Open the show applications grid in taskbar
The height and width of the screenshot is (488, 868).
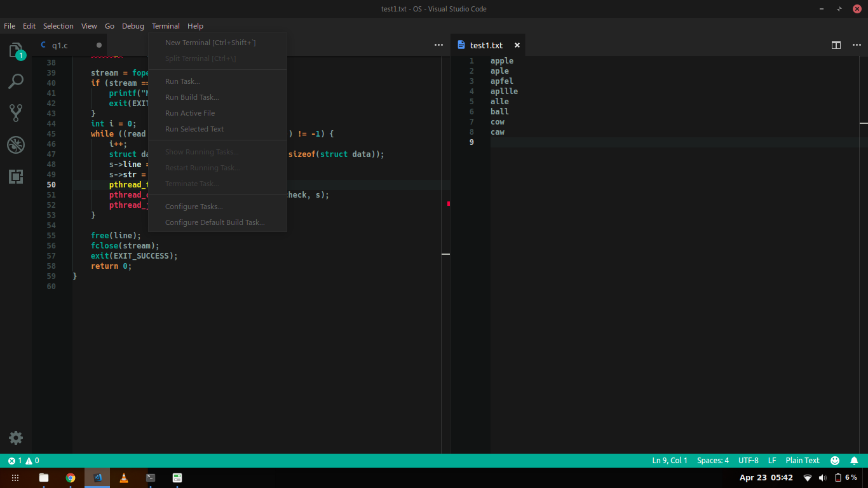[15, 478]
